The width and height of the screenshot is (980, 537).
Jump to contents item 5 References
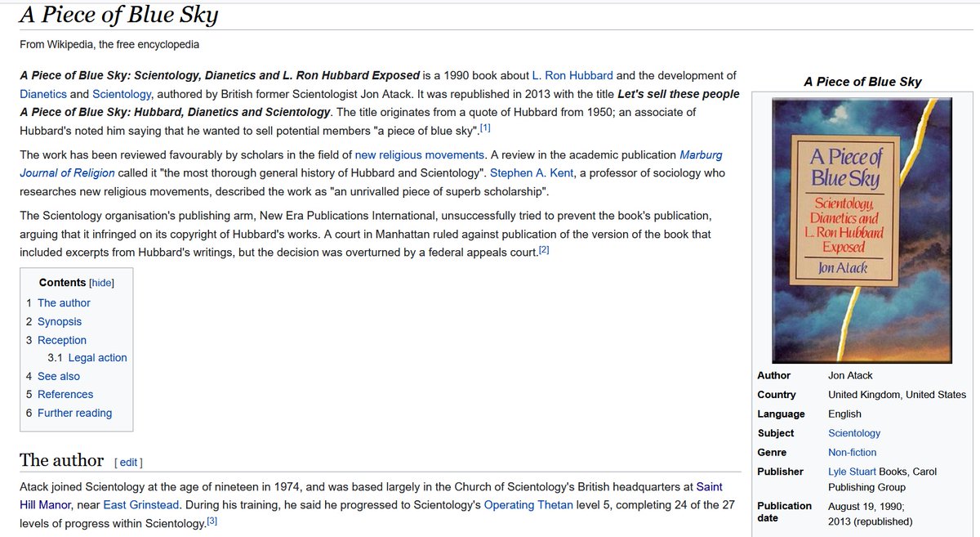60,395
